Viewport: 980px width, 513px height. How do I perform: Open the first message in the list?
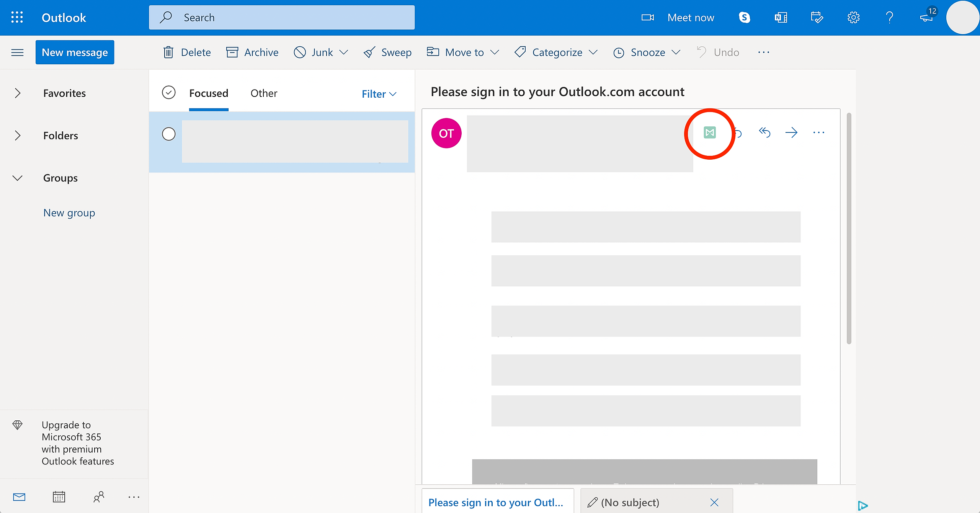(282, 142)
